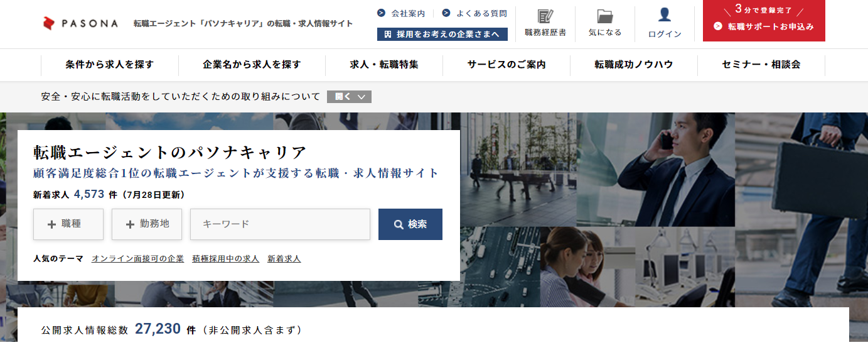Image resolution: width=868 pixels, height=350 pixels.
Task: Open オンライン面接可の企業 theme link
Action: (x=137, y=258)
